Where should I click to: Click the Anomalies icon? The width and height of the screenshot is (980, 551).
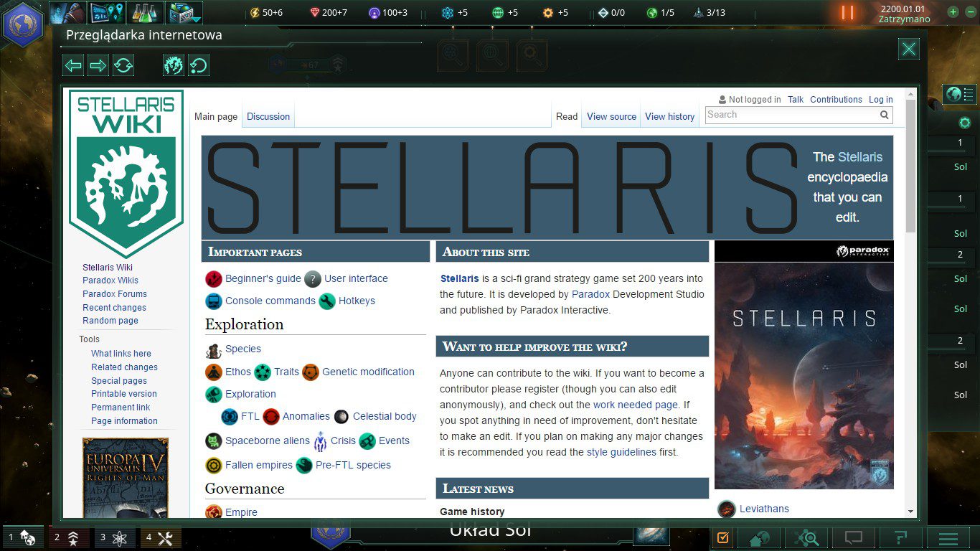pos(271,417)
